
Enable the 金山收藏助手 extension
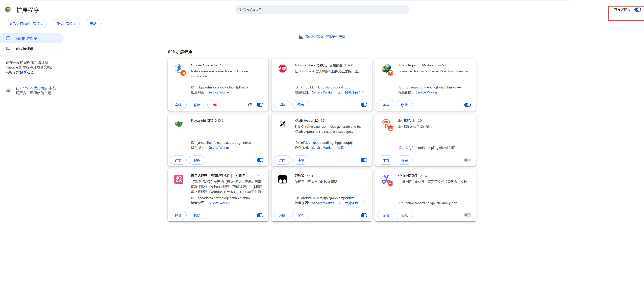467,215
